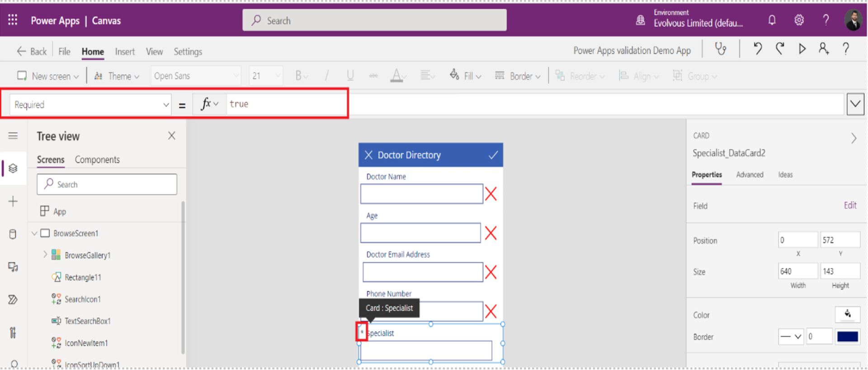This screenshot has height=370, width=868.
Task: Click the form submit checkmark icon
Action: (493, 155)
